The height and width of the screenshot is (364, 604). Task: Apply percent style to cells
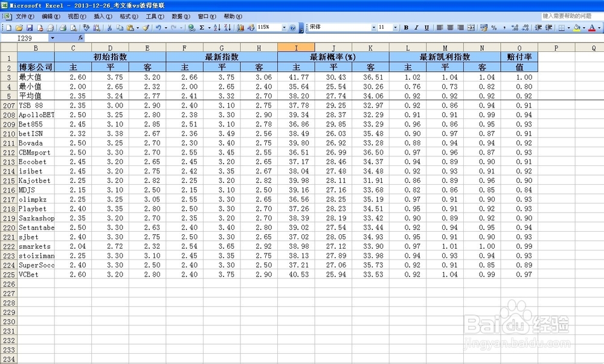tap(494, 28)
